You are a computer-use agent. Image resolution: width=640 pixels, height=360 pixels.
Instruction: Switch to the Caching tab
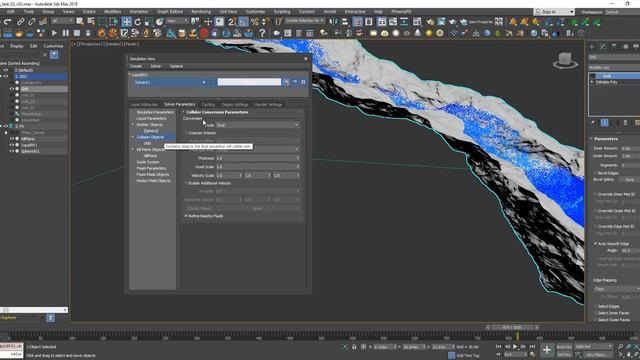tap(208, 104)
